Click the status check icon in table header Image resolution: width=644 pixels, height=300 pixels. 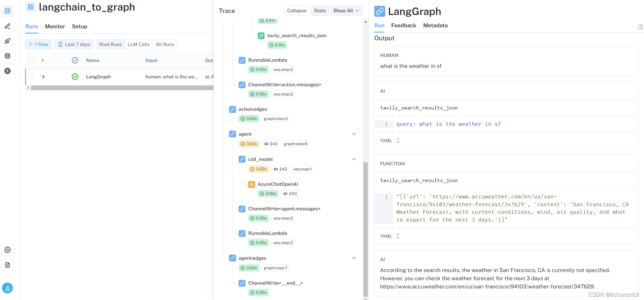[x=75, y=60]
